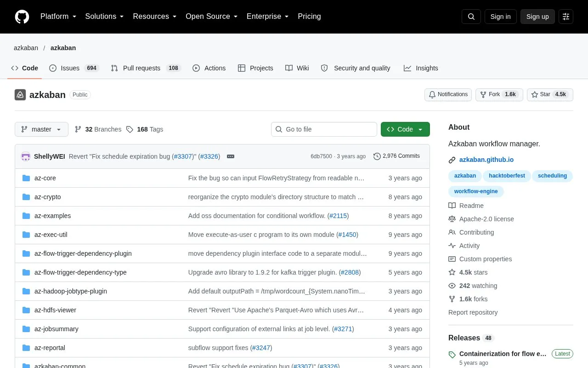The height and width of the screenshot is (368, 588).
Task: Open the az-core folder icon
Action: [x=26, y=178]
